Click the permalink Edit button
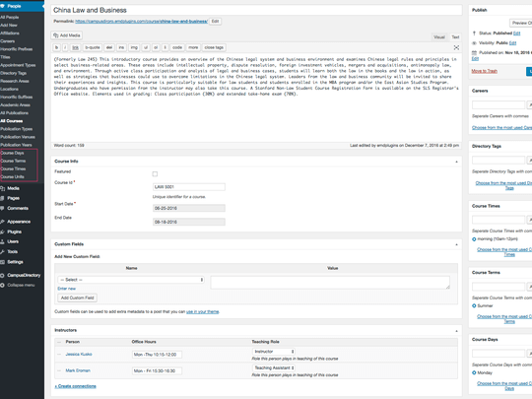 click(x=215, y=22)
